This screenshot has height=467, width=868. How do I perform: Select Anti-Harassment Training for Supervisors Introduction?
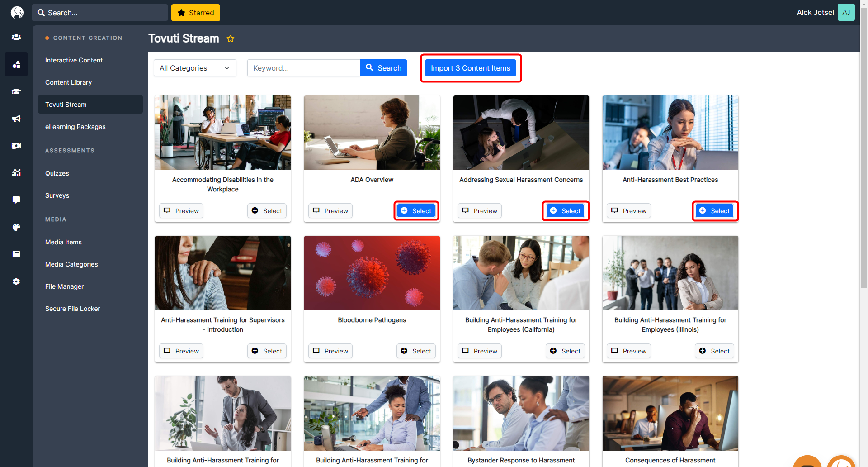pyautogui.click(x=267, y=351)
